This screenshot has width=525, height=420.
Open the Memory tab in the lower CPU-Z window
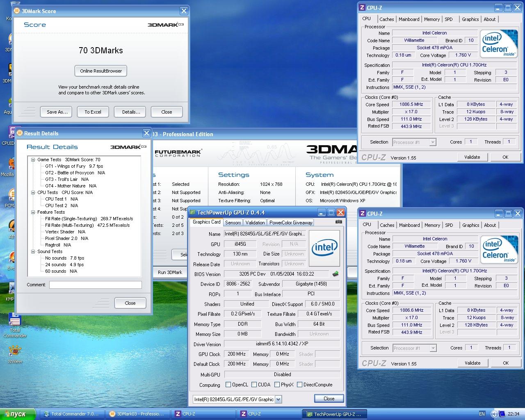tap(432, 225)
